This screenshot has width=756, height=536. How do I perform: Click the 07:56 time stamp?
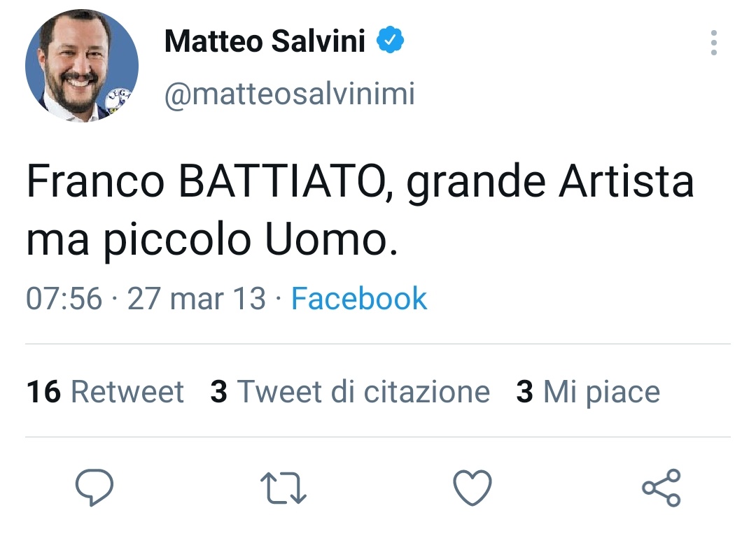point(64,299)
